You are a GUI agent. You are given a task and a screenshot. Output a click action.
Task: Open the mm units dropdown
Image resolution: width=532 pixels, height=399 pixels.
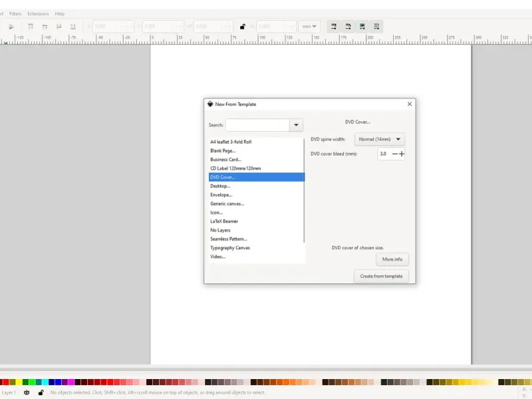coord(309,27)
